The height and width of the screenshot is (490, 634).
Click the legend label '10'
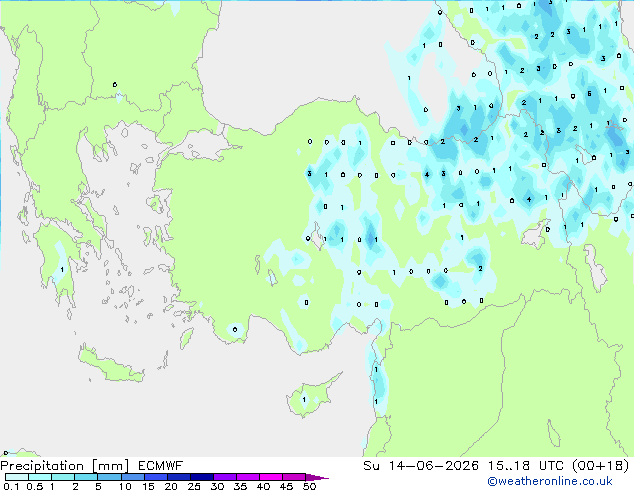click(125, 486)
